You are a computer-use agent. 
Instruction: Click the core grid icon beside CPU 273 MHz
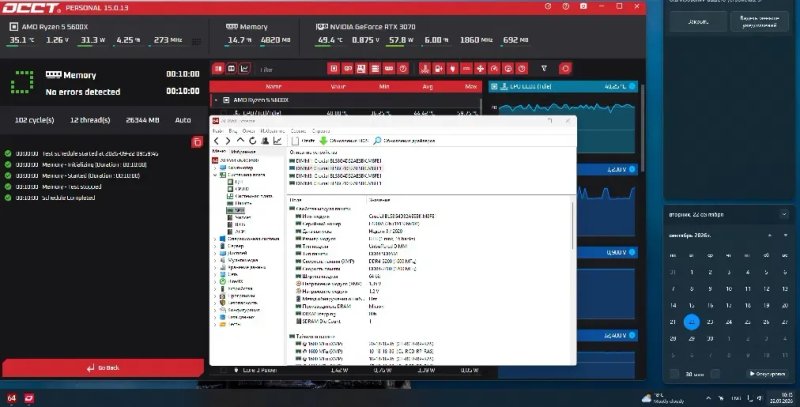(196, 41)
